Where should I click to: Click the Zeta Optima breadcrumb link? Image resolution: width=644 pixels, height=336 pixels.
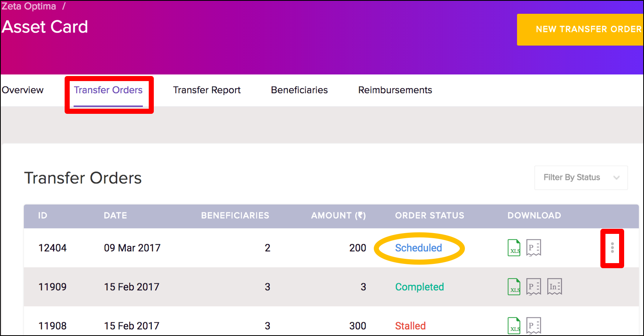[x=29, y=6]
